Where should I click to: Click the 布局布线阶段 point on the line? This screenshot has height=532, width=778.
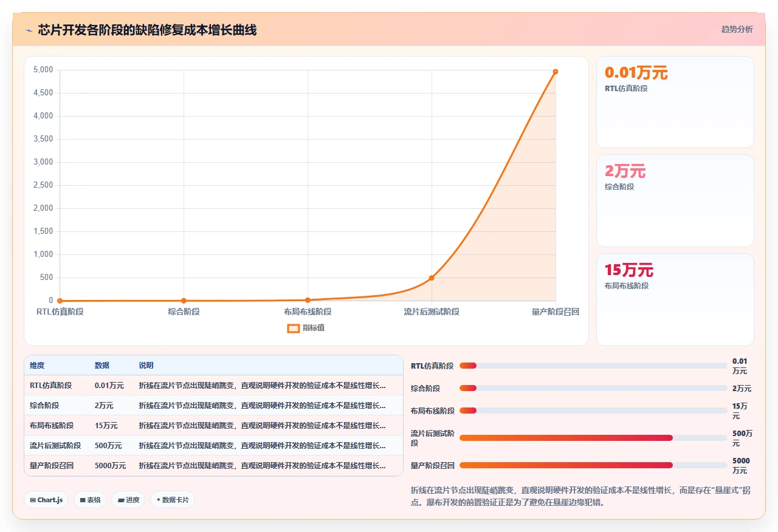308,300
